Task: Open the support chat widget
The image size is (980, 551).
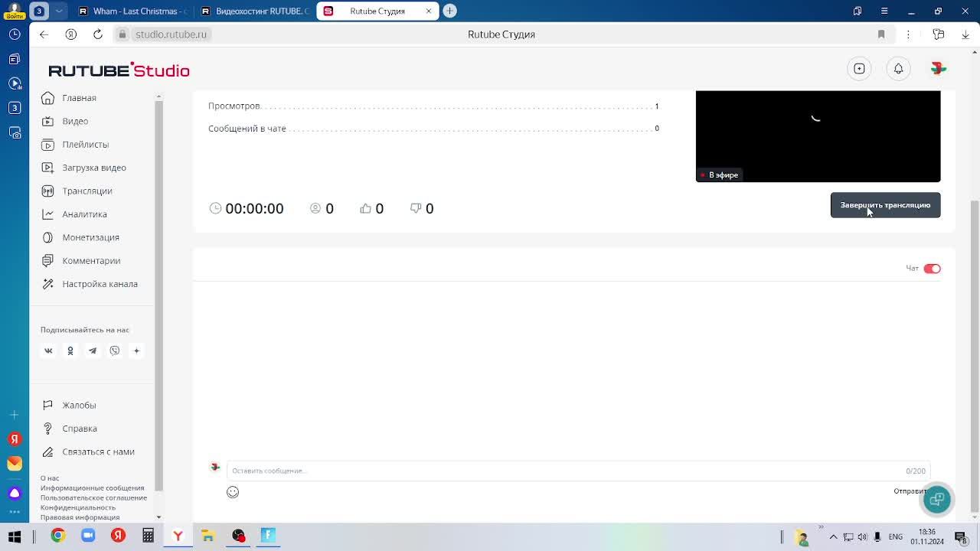Action: tap(936, 499)
